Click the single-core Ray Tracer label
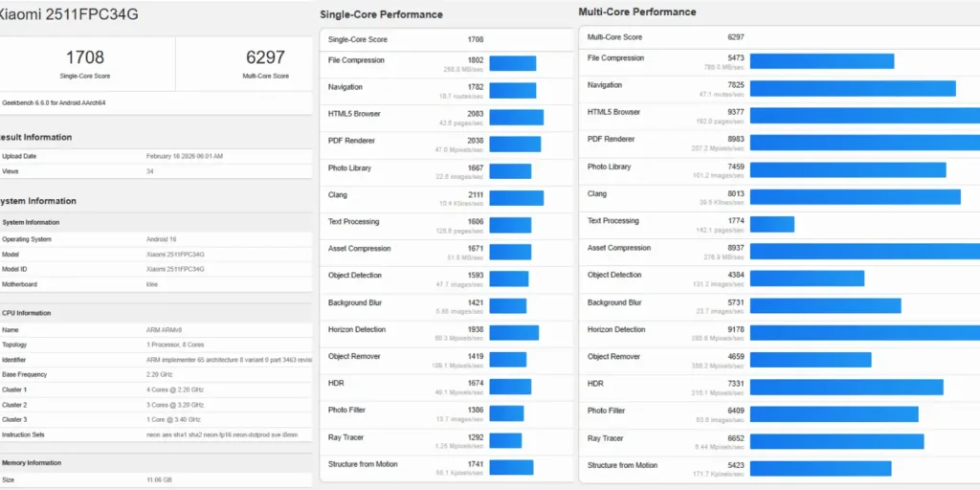Viewport: 980px width, 490px height. click(348, 436)
